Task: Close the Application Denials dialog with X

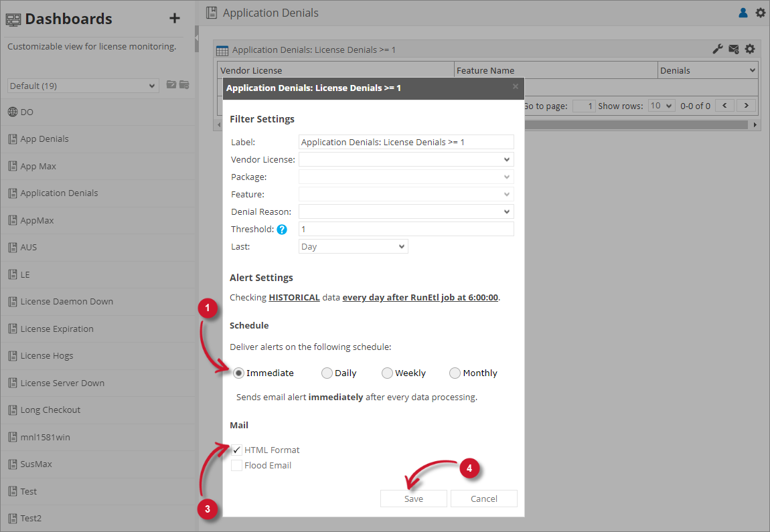Action: pyautogui.click(x=515, y=87)
